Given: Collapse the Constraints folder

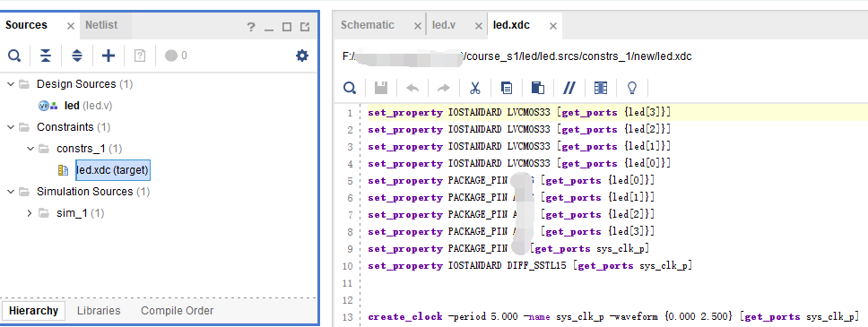Looking at the screenshot, I should click(x=11, y=127).
